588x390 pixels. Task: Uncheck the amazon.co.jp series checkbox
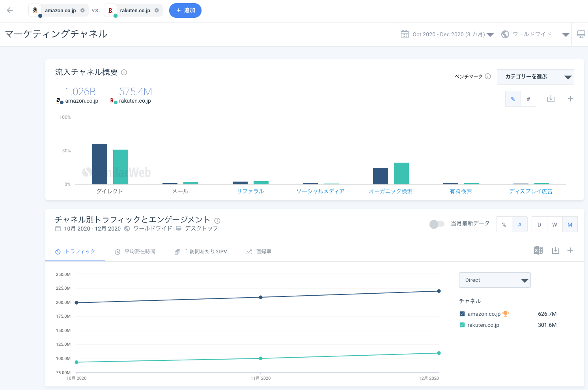pyautogui.click(x=462, y=314)
